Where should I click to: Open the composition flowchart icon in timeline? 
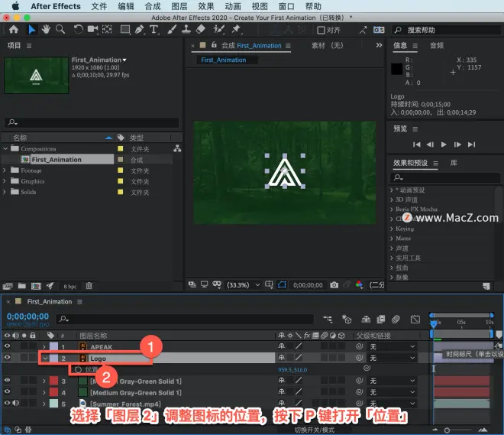(328, 319)
